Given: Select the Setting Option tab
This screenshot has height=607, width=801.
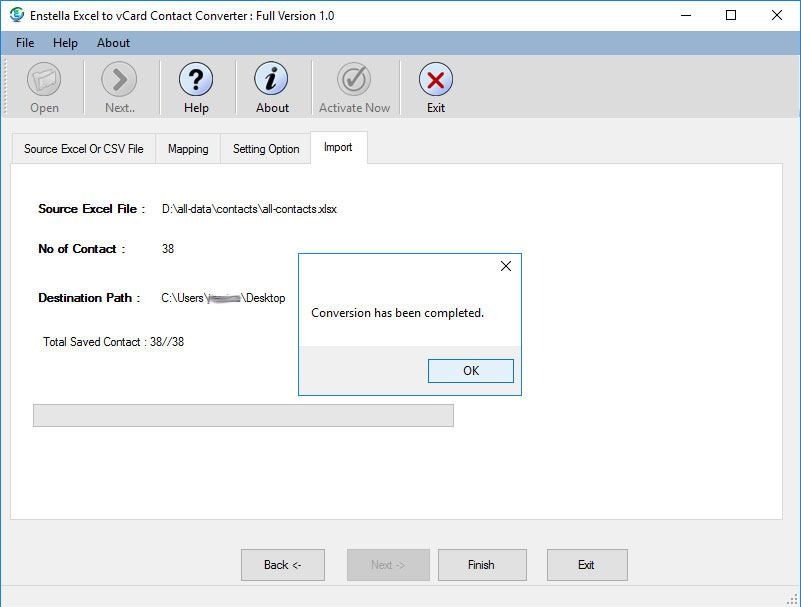Looking at the screenshot, I should pyautogui.click(x=266, y=149).
